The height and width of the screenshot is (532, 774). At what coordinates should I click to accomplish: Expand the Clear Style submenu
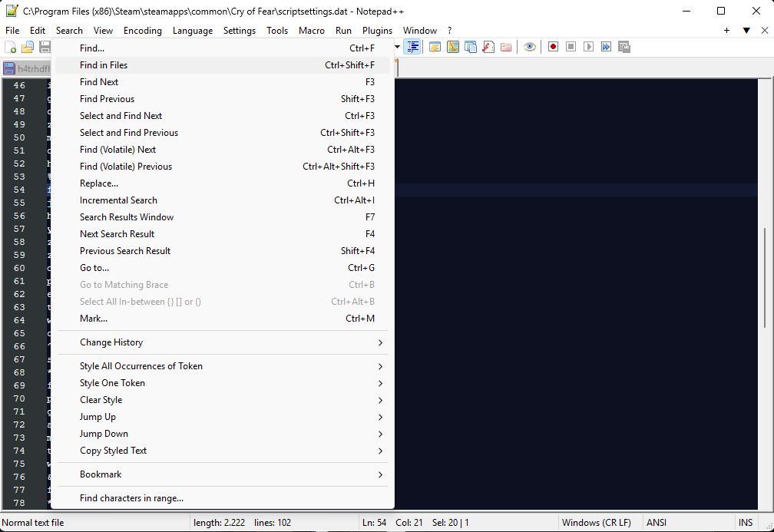click(223, 400)
